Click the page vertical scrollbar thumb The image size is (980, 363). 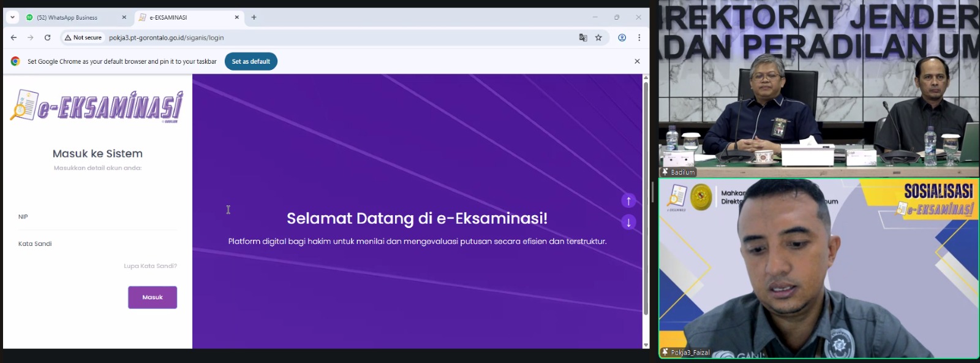(646, 197)
